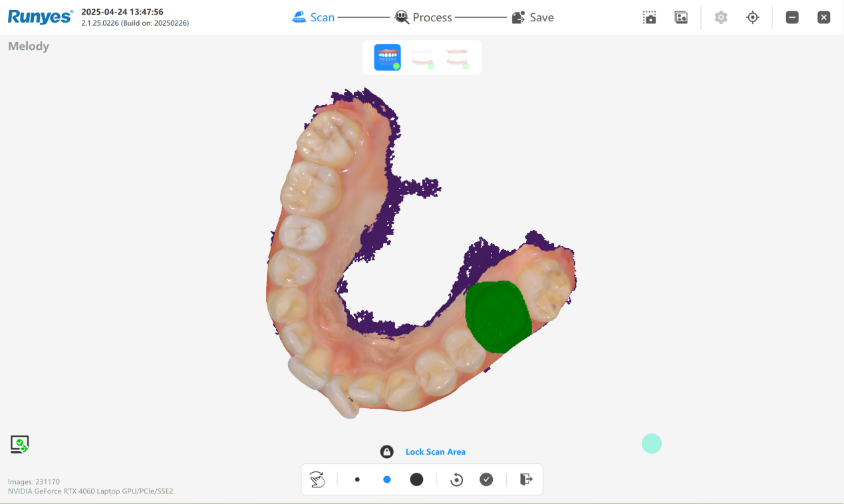Screen dimensions: 844x504
Task: Choose the medium blue brush size
Action: (387, 479)
